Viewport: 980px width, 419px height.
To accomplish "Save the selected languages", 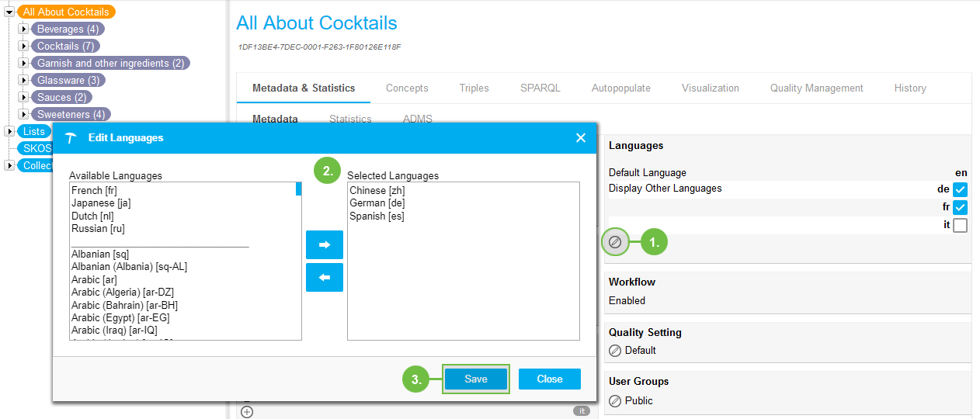I will (x=475, y=379).
